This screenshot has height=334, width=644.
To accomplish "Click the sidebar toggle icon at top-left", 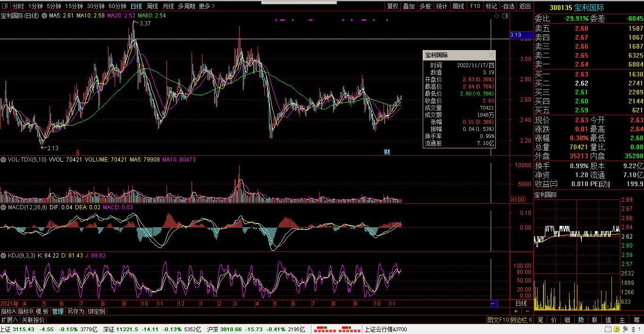I will tap(5, 6).
